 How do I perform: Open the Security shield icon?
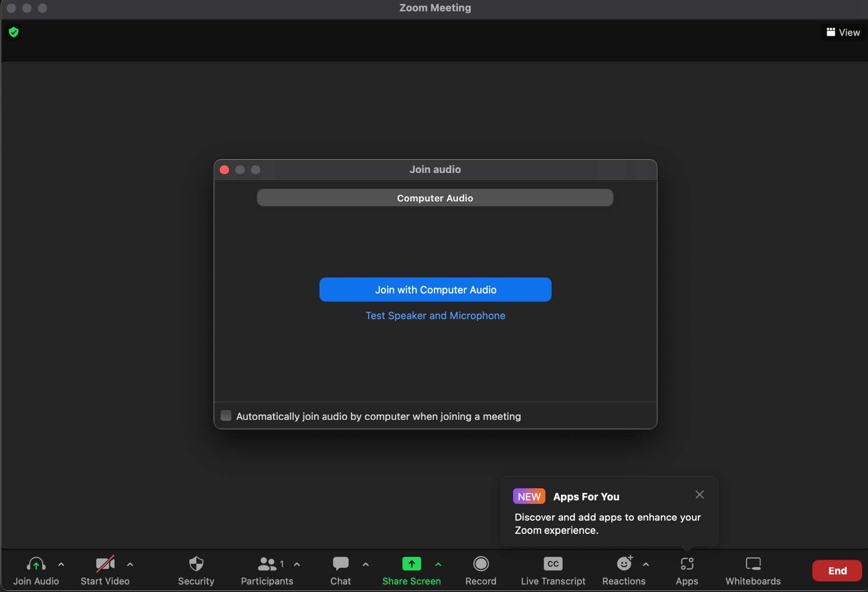tap(196, 564)
